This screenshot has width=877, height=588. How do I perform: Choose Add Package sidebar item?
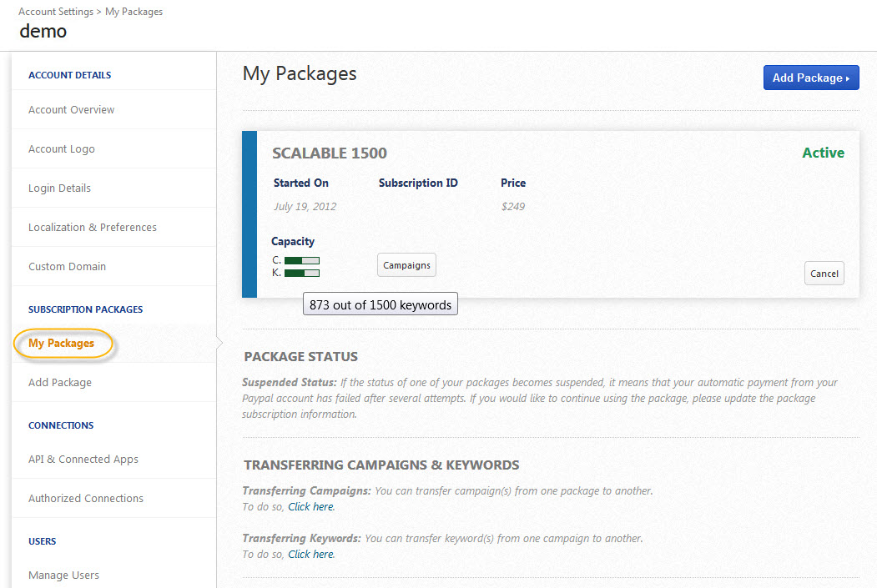coord(60,382)
